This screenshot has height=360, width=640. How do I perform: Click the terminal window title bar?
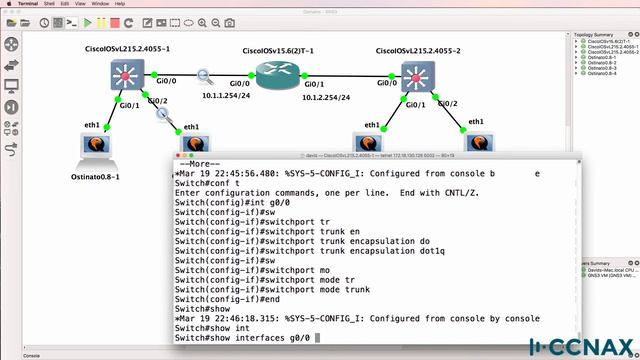[x=378, y=156]
